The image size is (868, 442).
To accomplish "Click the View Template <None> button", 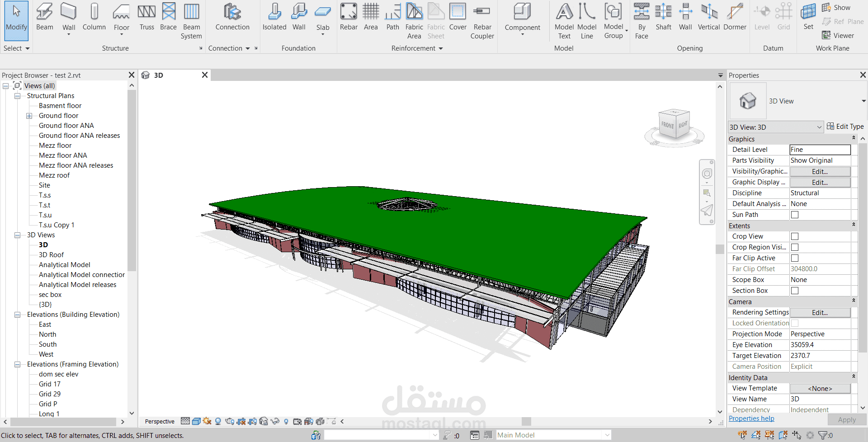I will tap(820, 388).
